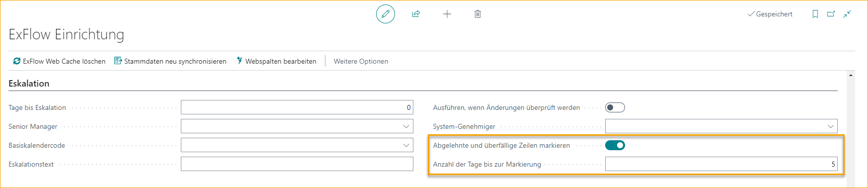
Task: Click Anzahl der Tage bis zur Markierung field
Action: (x=721, y=164)
